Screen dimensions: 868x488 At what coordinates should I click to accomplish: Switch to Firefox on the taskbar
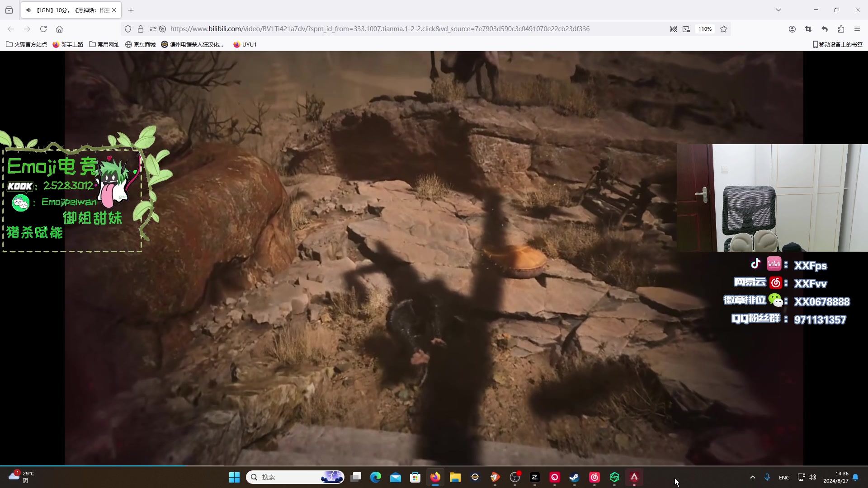click(x=435, y=477)
